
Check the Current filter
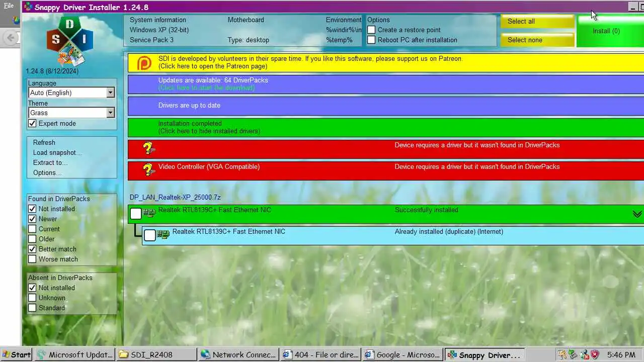32,229
